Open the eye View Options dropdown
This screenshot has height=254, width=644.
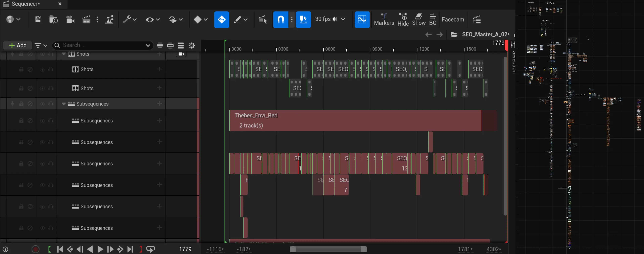tap(152, 19)
